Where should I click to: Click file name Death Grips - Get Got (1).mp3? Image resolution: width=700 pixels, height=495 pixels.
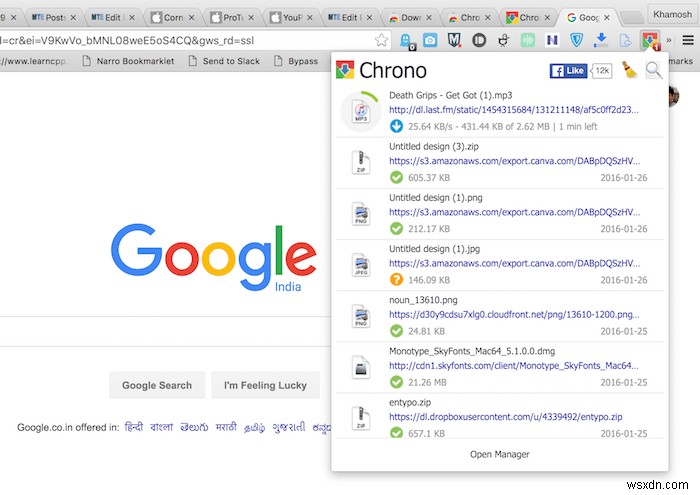(x=450, y=96)
